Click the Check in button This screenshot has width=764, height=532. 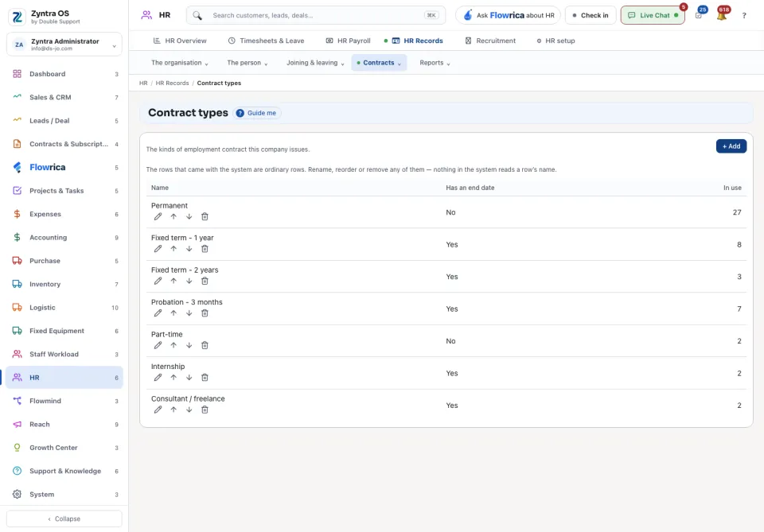pos(591,15)
